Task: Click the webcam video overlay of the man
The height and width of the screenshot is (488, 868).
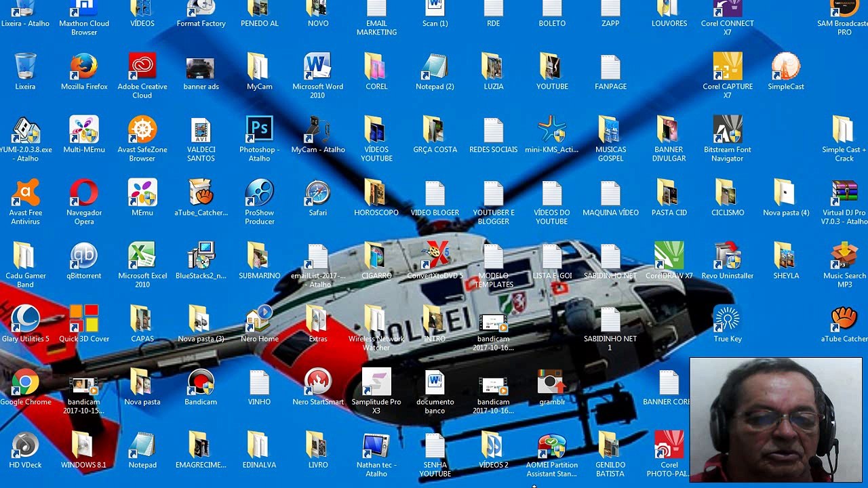Action: 776,420
